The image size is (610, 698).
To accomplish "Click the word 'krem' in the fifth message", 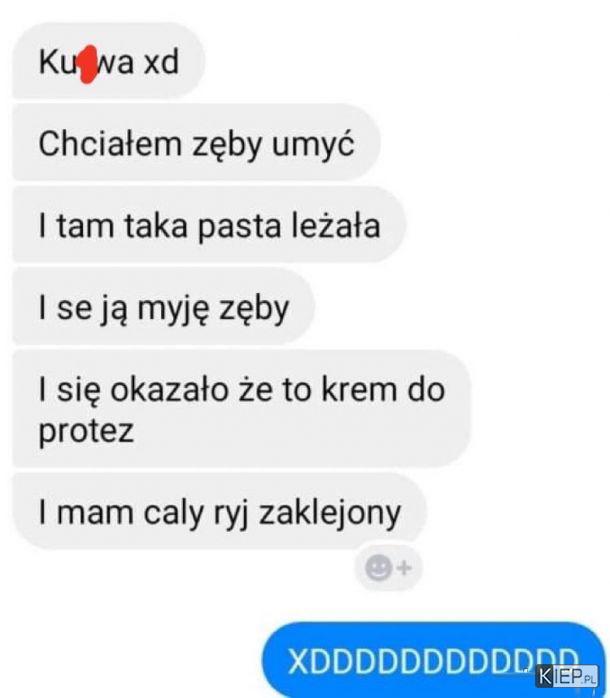I will (x=359, y=390).
